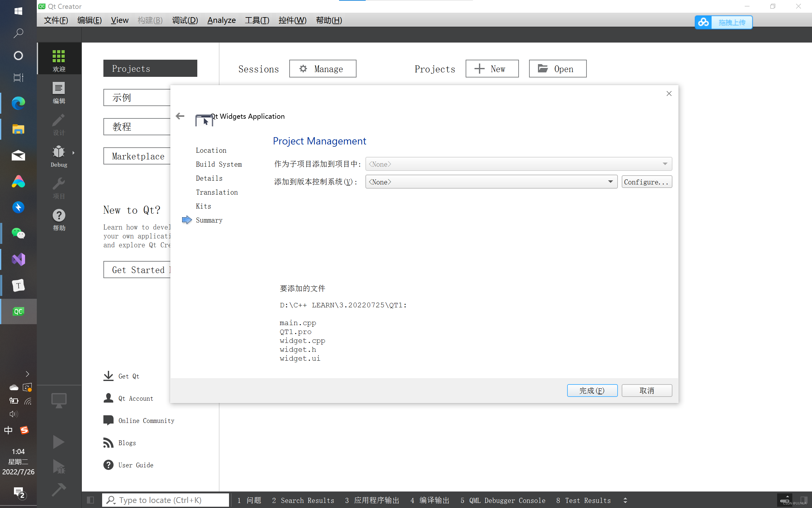Click the taskbar volume speaker icon
The width and height of the screenshot is (812, 508).
(13, 414)
